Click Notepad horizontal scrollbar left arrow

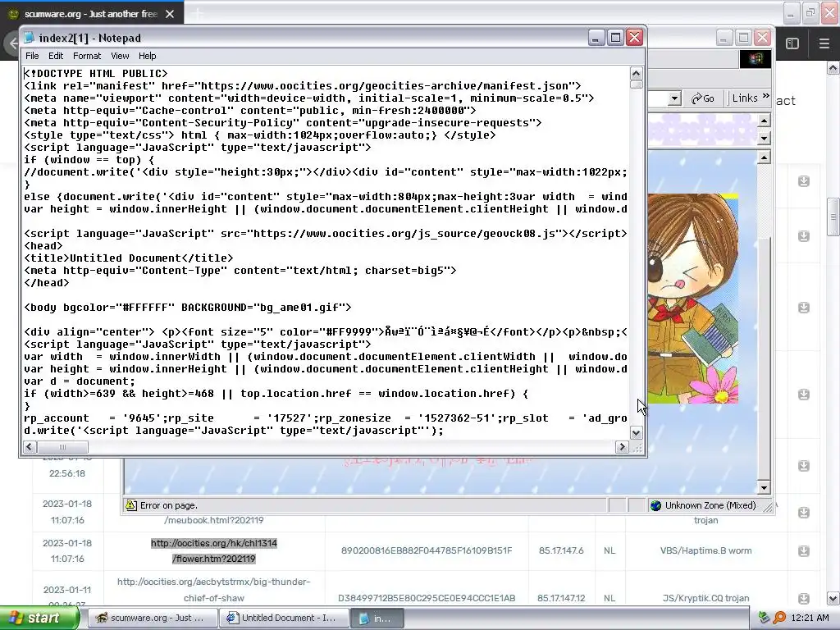pos(30,447)
